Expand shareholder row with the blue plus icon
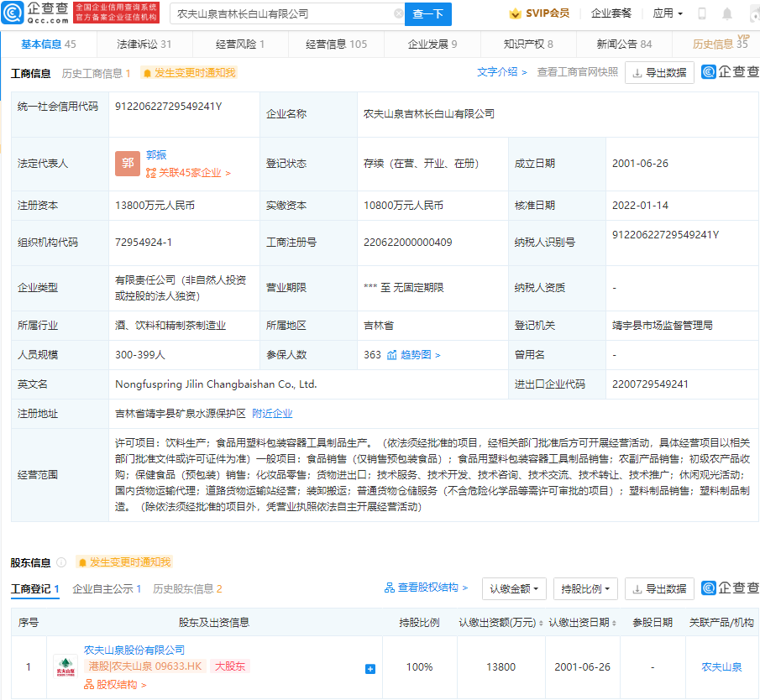 (x=370, y=669)
